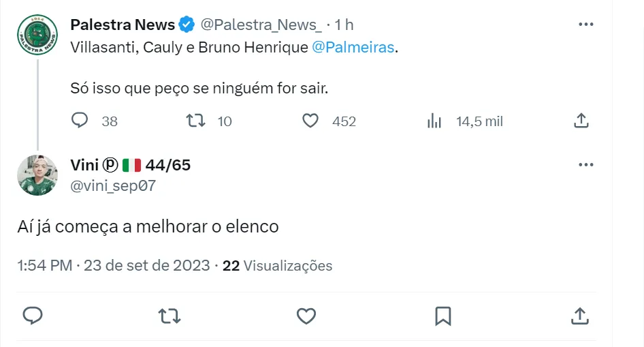Viewport: 644px width, 347px height.
Task: Click Vini's profile picture
Action: pos(37,175)
